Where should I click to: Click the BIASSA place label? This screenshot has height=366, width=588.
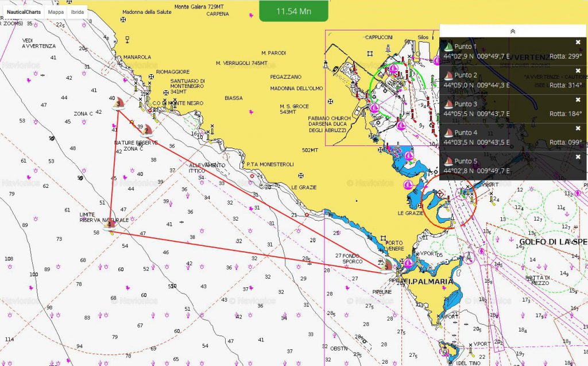click(234, 98)
